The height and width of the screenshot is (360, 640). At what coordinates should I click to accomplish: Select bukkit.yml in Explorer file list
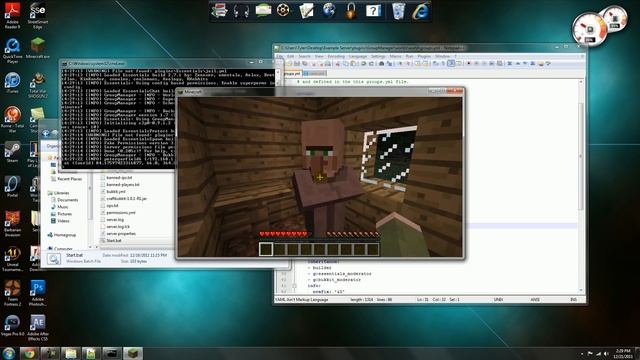116,191
